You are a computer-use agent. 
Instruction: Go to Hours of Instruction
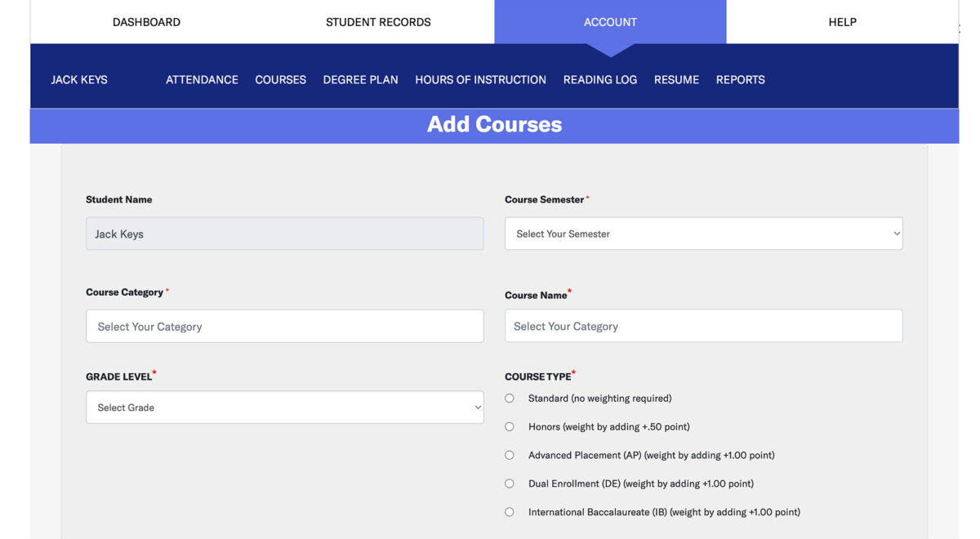(480, 79)
